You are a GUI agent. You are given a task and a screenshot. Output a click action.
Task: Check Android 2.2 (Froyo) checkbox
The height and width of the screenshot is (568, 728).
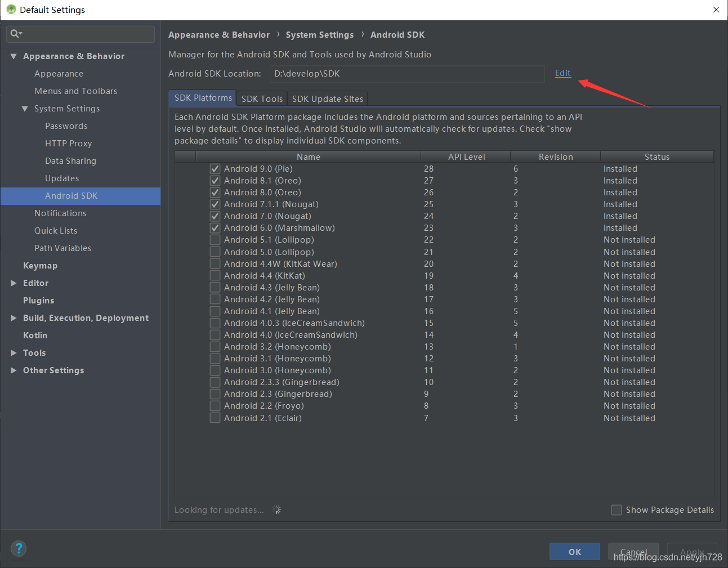tap(215, 406)
